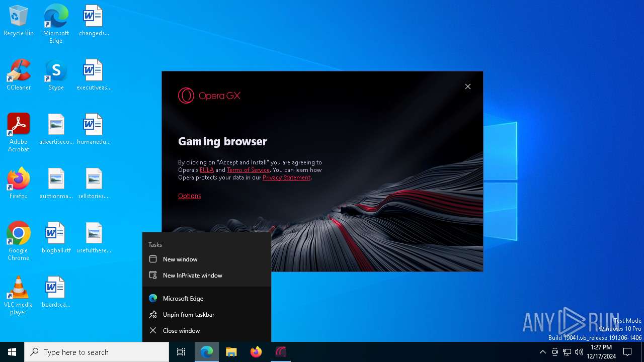
Task: Click the Gaming browser heading text
Action: click(x=222, y=142)
